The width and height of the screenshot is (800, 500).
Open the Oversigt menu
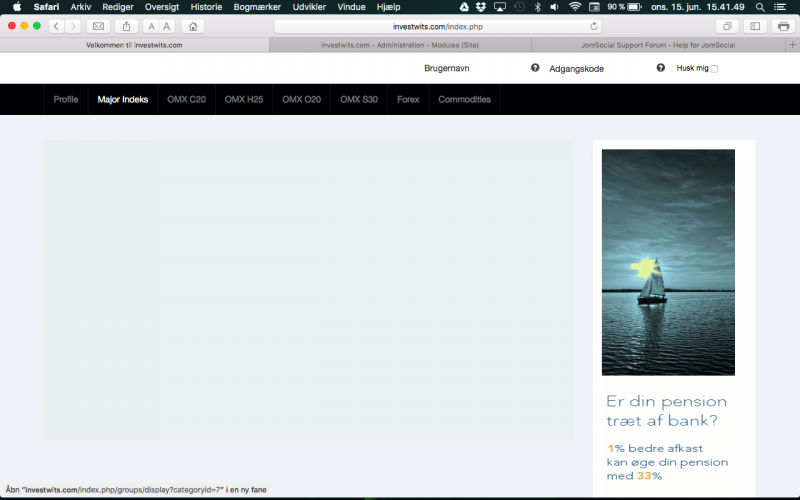tap(162, 7)
